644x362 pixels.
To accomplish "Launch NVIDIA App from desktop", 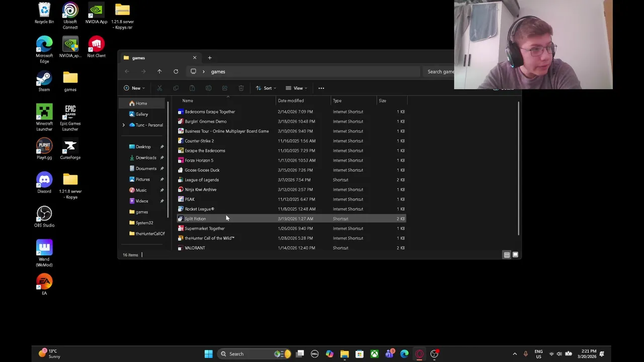I will [x=96, y=14].
